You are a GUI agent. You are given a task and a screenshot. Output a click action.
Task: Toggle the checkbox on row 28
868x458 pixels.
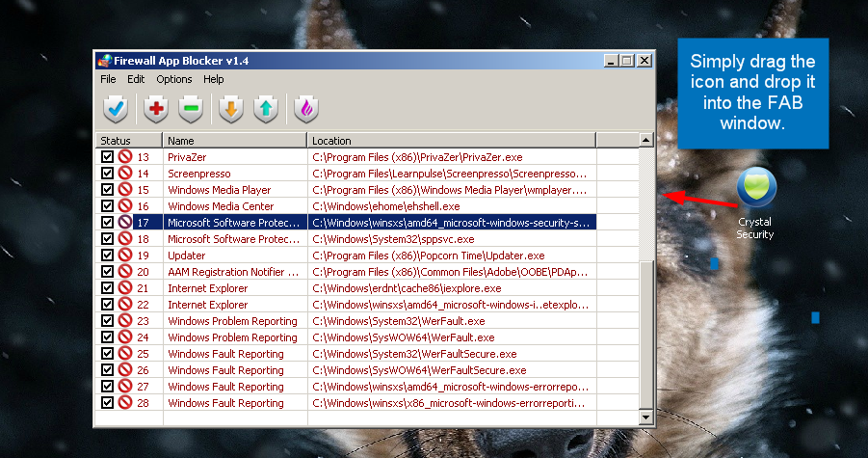click(x=107, y=403)
